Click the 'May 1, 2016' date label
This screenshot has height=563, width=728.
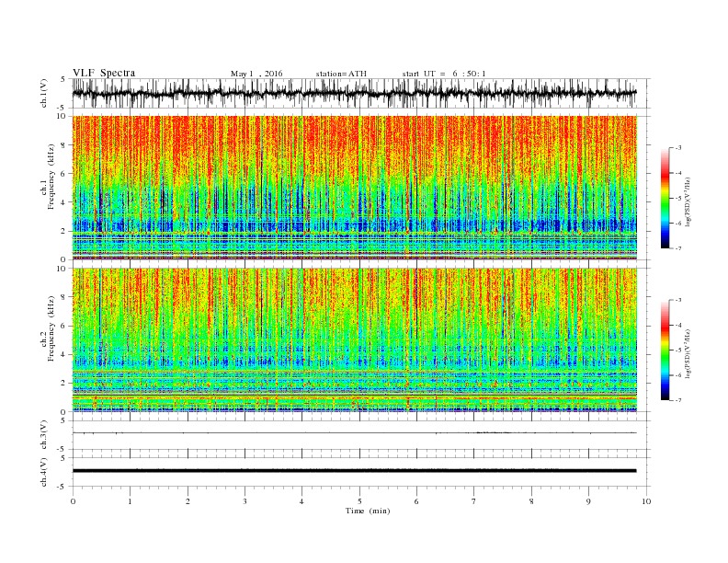256,74
